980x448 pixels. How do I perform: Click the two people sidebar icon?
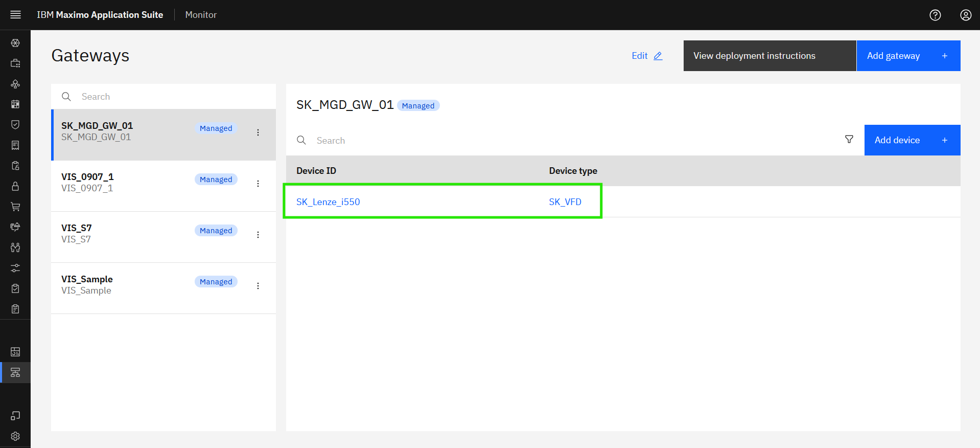(x=15, y=248)
